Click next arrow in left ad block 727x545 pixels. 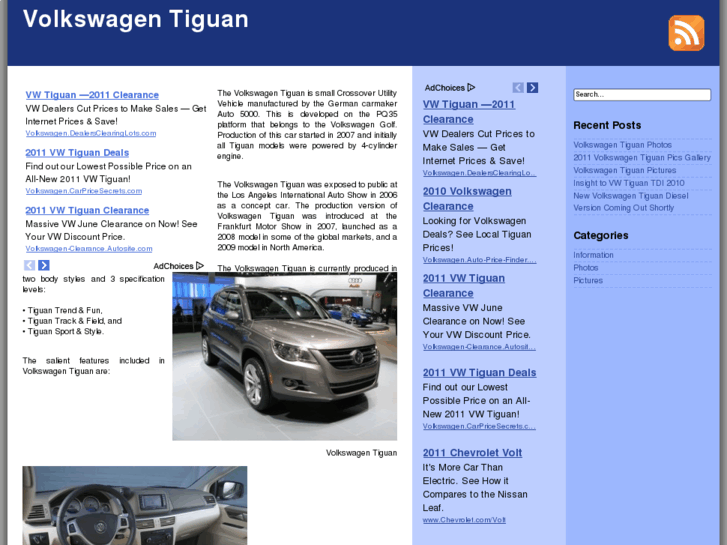(x=44, y=265)
